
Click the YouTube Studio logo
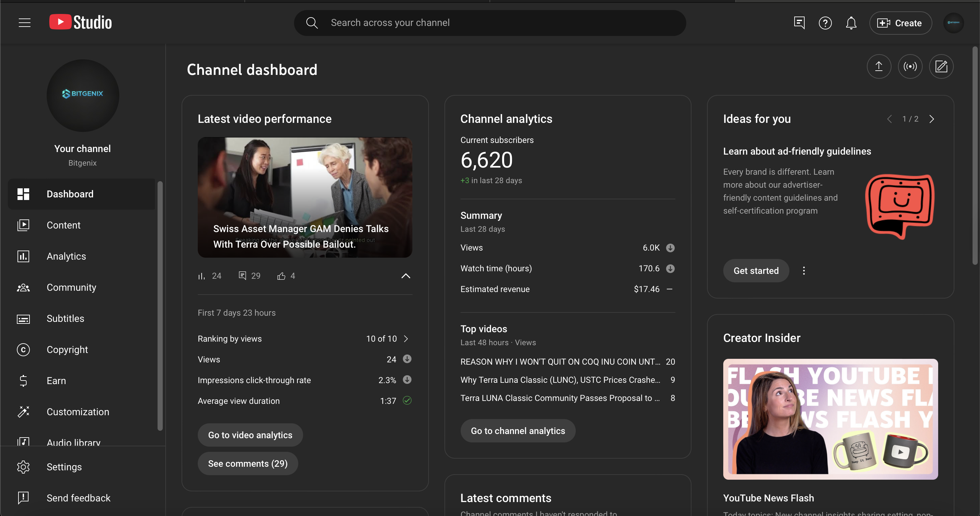(80, 22)
